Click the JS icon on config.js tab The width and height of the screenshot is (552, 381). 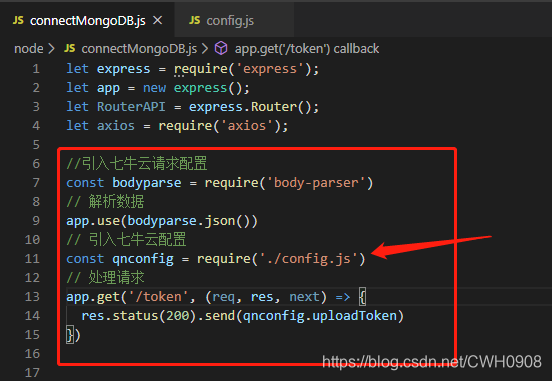pos(194,20)
